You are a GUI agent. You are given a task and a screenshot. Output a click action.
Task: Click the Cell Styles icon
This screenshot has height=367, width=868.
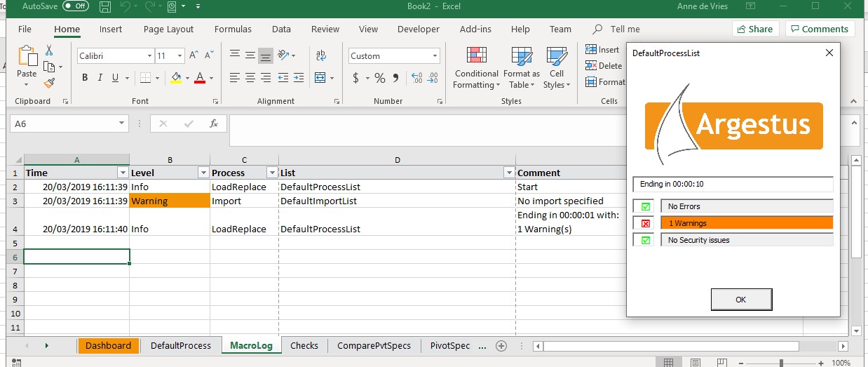point(557,57)
